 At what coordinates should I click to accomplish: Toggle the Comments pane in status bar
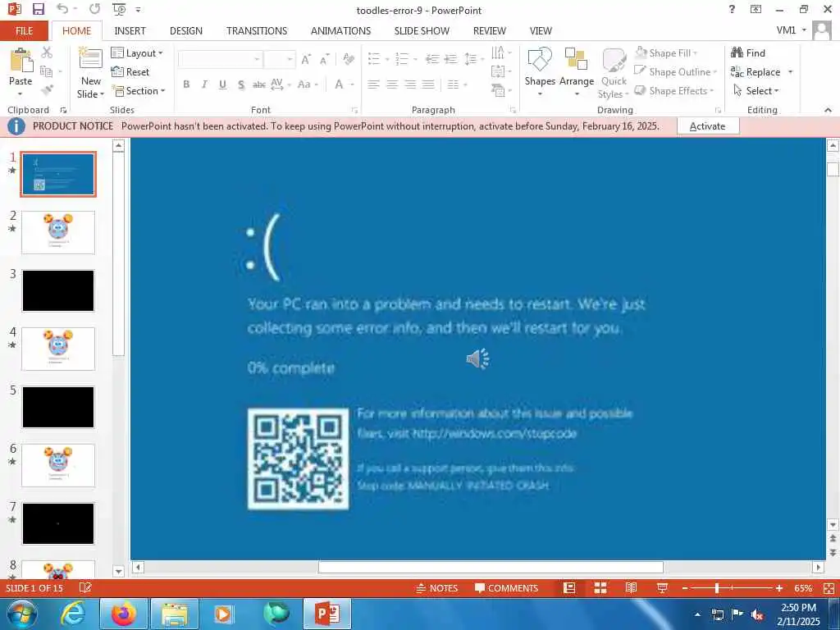pyautogui.click(x=506, y=588)
